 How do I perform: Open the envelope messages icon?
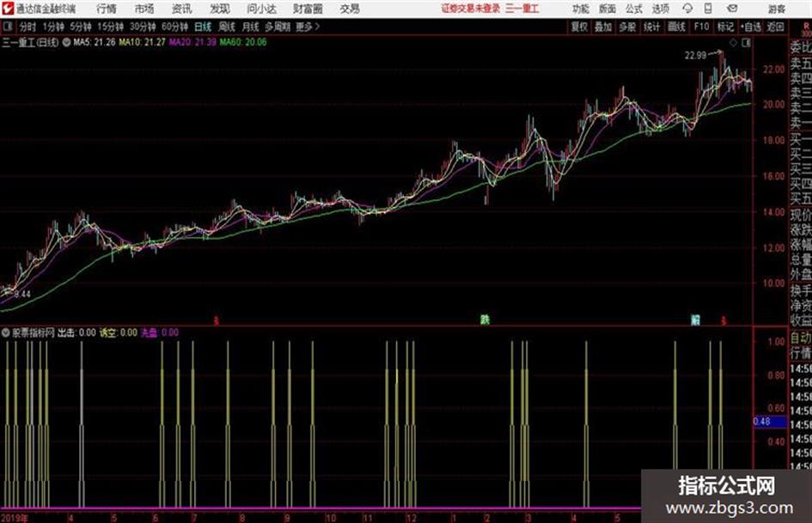[732, 9]
